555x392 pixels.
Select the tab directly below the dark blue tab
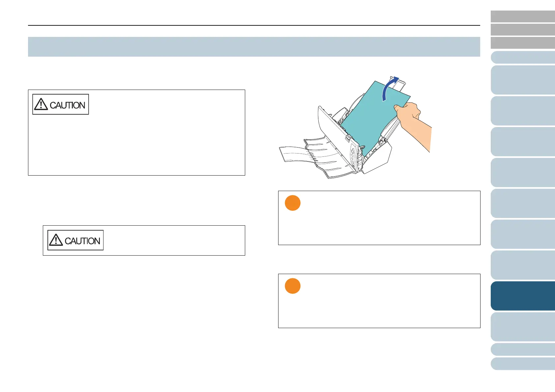pos(523,327)
